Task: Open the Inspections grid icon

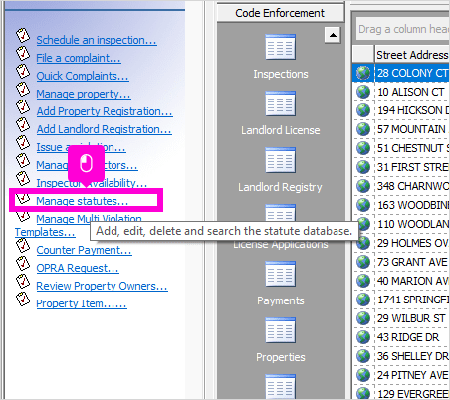Action: [280, 47]
